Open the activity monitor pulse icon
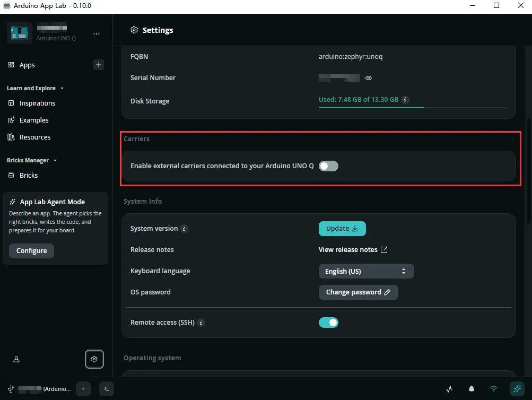The height and width of the screenshot is (400, 532). coord(449,389)
